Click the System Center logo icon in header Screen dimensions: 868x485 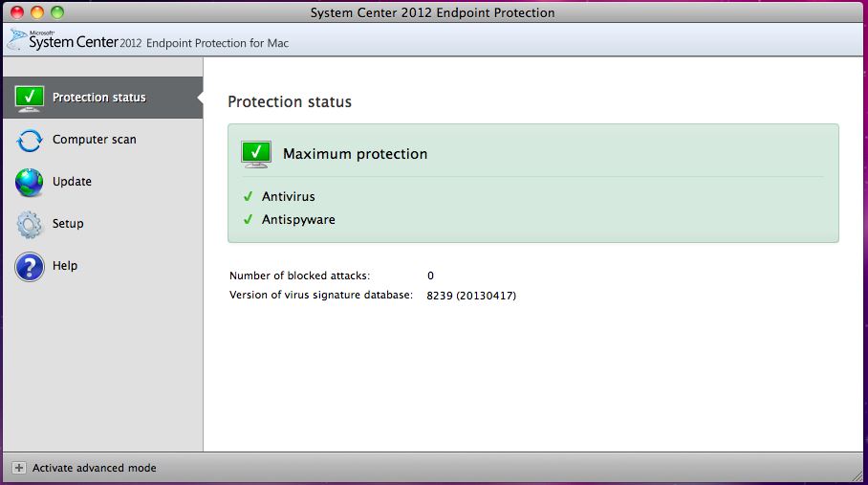16,40
